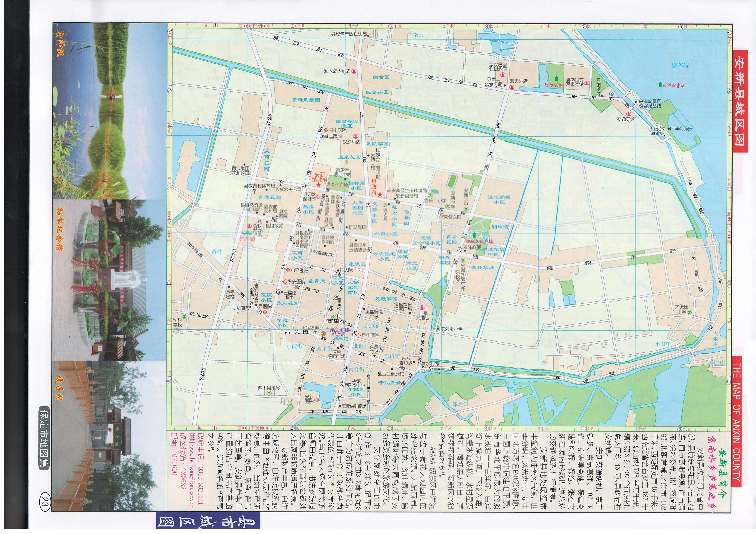
Task: Click the 留村 place label
Action: pyautogui.click(x=217, y=251)
